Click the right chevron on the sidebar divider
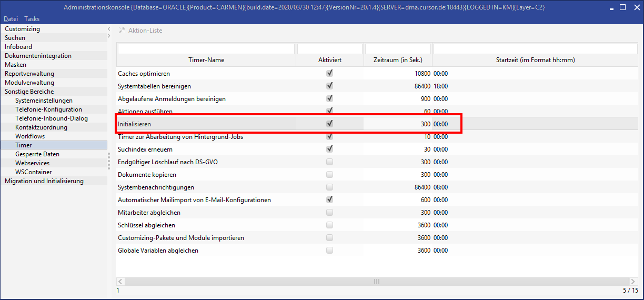The image size is (644, 300). (109, 36)
